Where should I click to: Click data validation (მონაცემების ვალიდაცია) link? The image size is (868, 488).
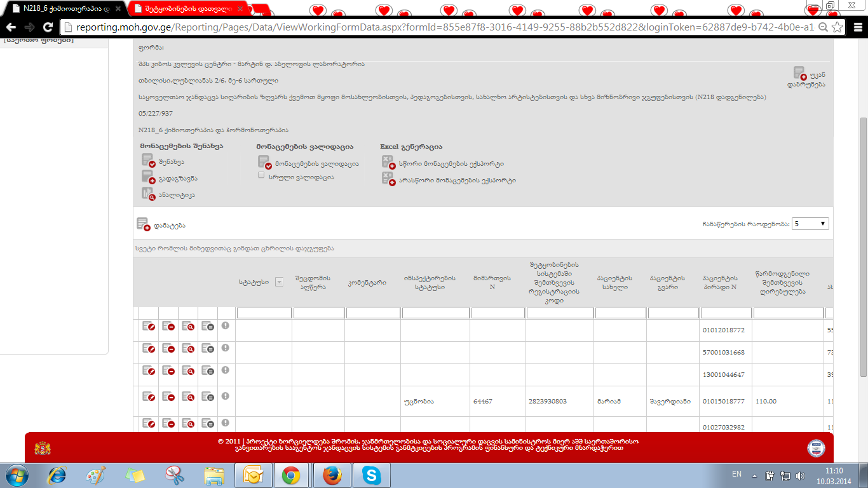[316, 163]
